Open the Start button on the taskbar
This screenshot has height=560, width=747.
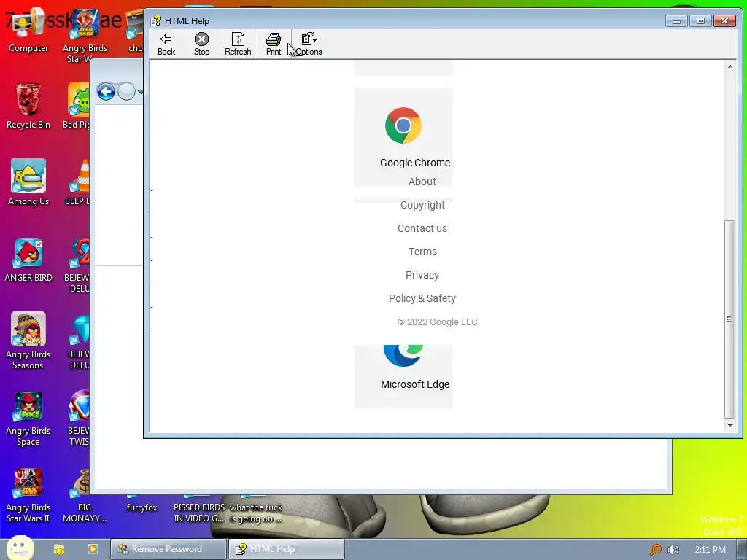pyautogui.click(x=20, y=548)
